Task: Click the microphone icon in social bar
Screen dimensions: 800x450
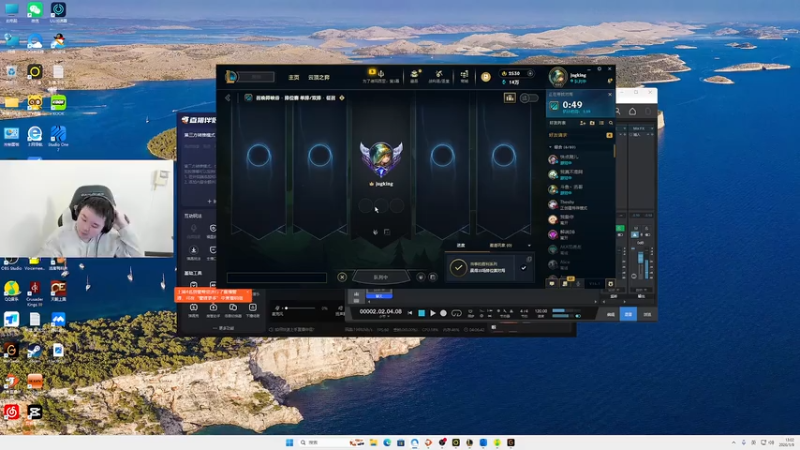Action: (x=578, y=284)
